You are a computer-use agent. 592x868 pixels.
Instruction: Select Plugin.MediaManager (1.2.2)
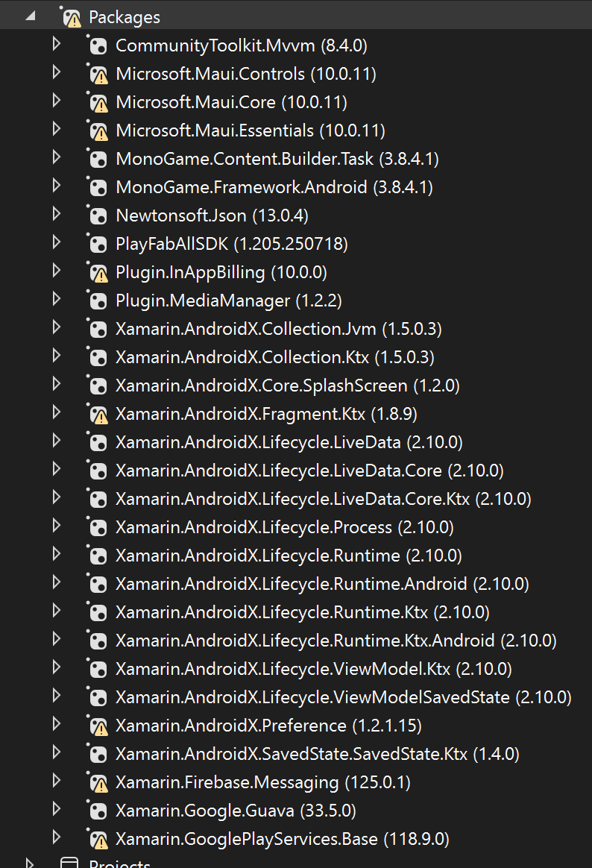(228, 301)
